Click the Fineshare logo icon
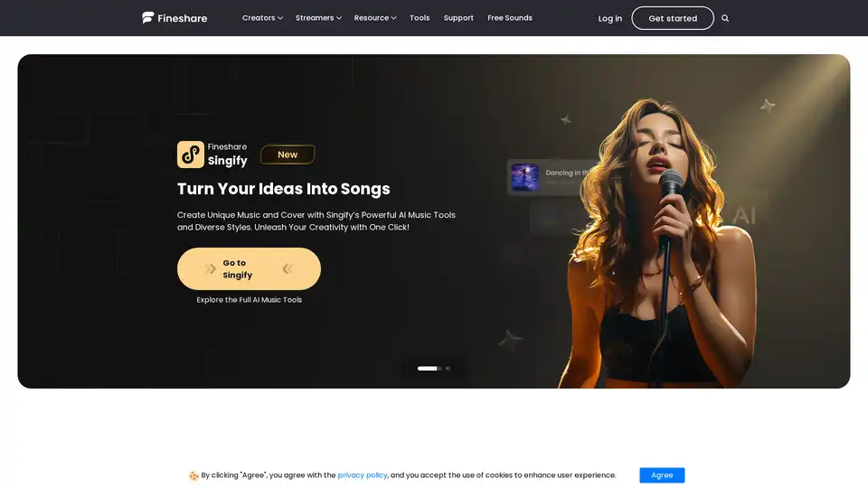868x488 pixels. pyautogui.click(x=147, y=18)
